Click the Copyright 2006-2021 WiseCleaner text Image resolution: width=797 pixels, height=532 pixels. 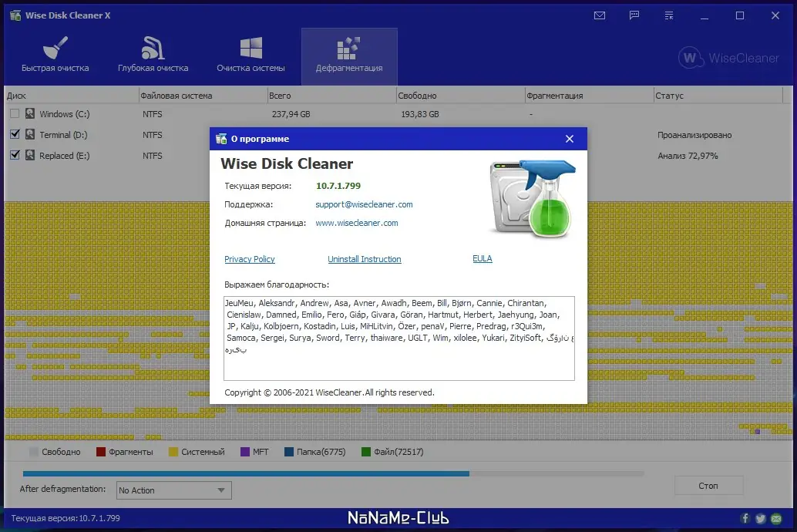click(329, 392)
